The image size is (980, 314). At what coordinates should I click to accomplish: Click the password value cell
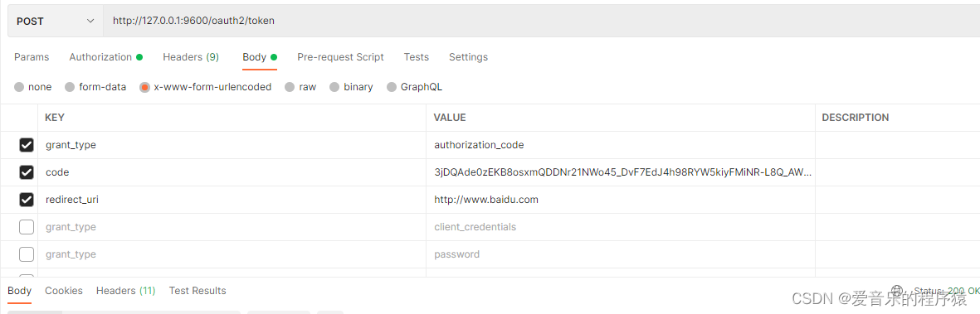click(x=621, y=254)
